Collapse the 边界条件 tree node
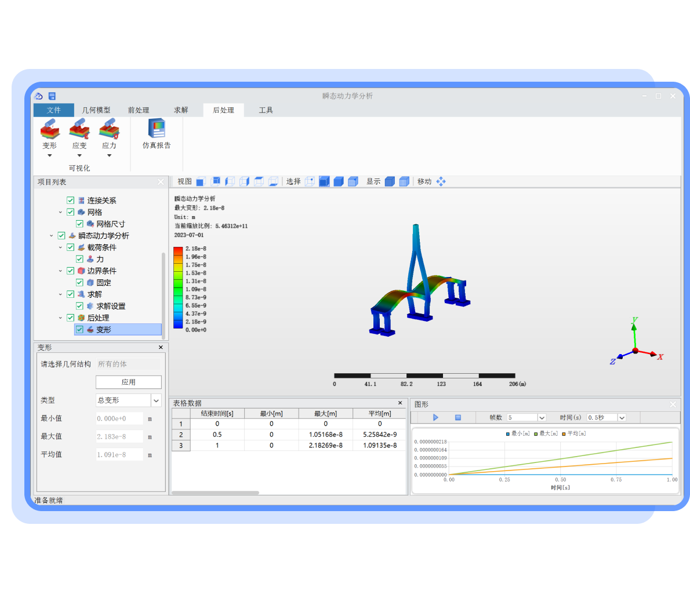The width and height of the screenshot is (690, 616). pos(60,271)
